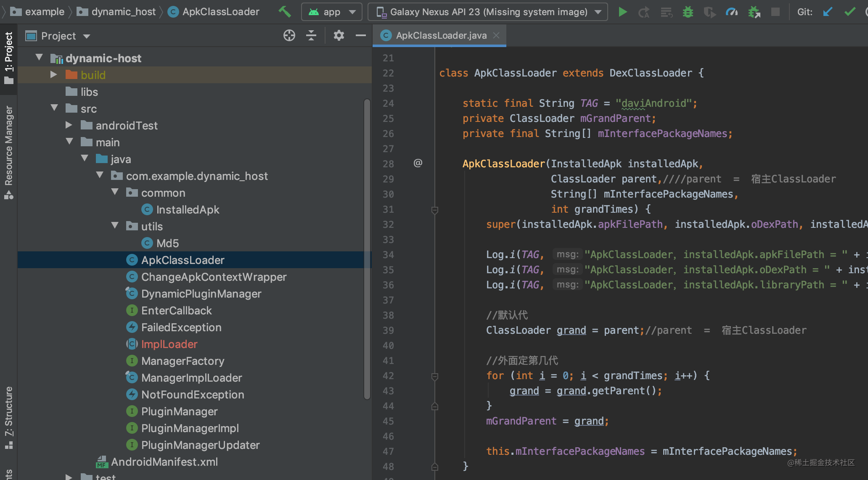Click the Project panel vertical scrollbar

[367, 249]
